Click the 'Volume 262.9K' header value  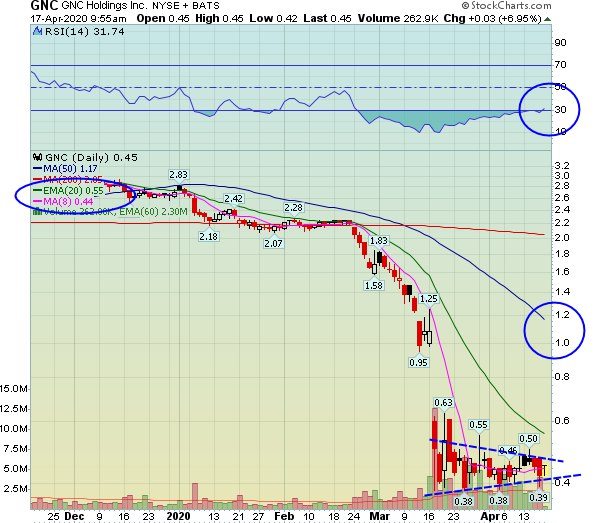coord(398,18)
